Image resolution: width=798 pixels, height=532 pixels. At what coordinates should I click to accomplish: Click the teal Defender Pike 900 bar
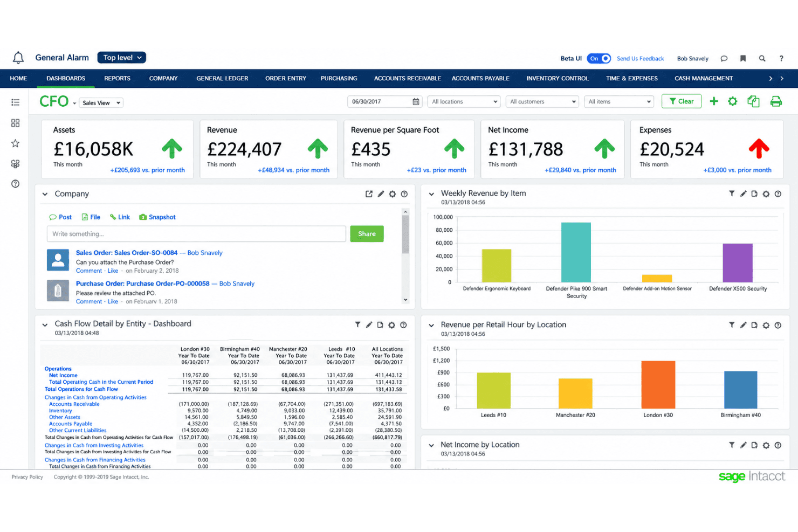coord(576,252)
